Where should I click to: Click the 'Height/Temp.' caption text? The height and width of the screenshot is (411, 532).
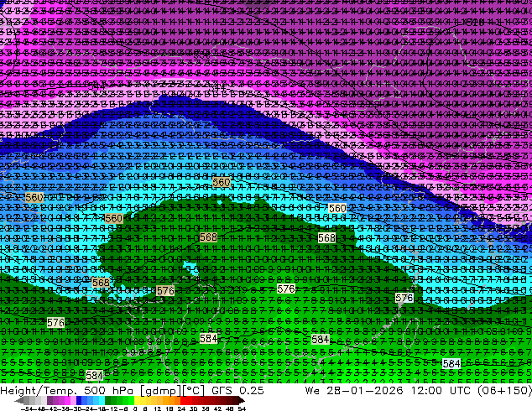(x=39, y=391)
